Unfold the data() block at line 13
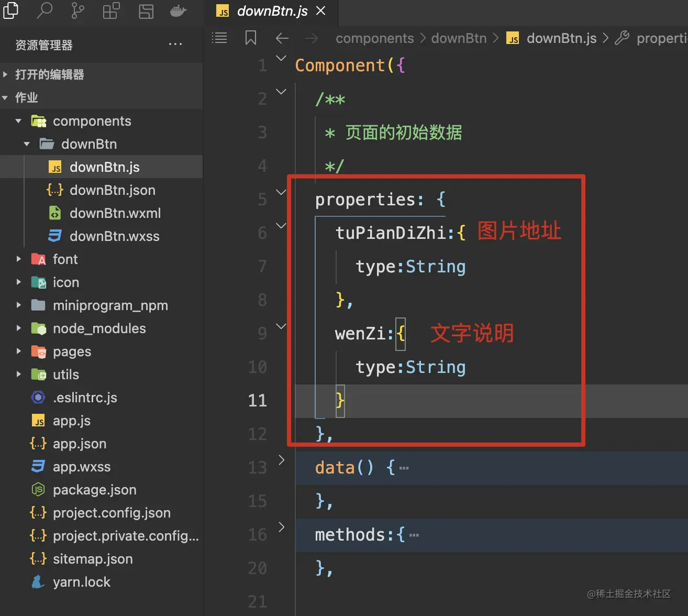This screenshot has width=688, height=616. 281,460
